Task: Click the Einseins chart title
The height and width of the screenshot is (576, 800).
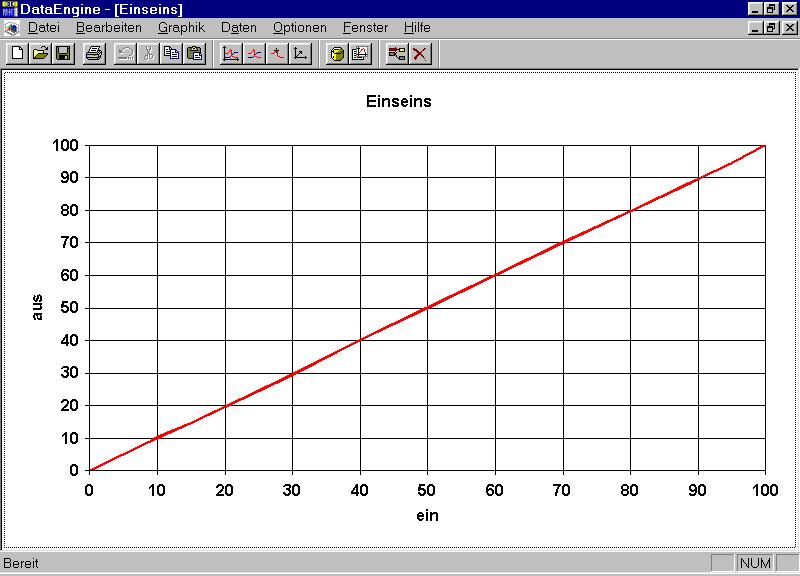Action: coord(399,101)
